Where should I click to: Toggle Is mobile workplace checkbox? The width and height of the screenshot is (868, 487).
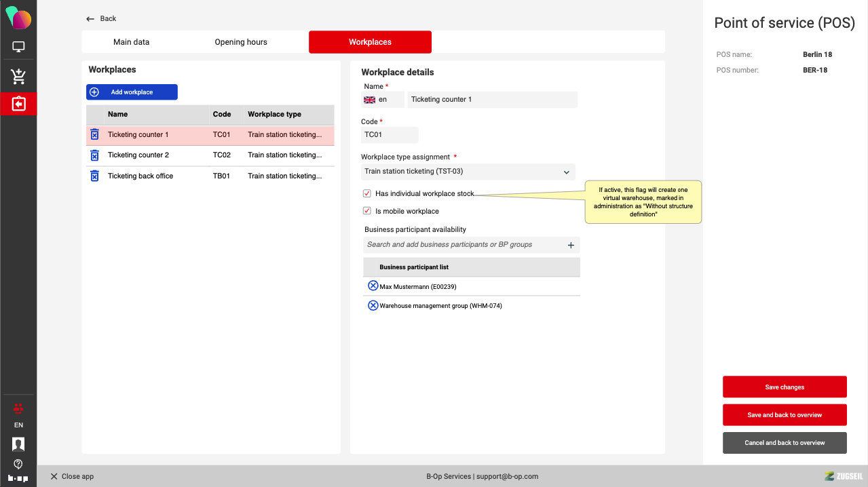(x=367, y=211)
